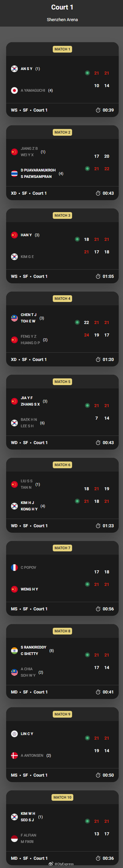The height and width of the screenshot is (868, 123).
Task: Click the JIA Y F / ZHANG S X pair
Action: coord(30,401)
